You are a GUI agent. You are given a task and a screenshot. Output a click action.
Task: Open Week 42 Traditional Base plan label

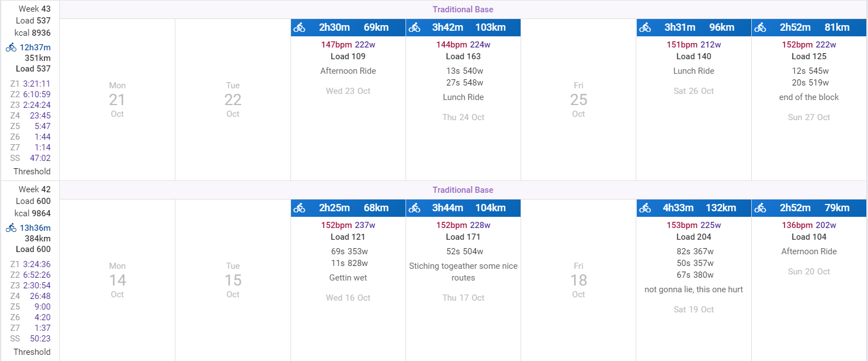[x=462, y=190]
